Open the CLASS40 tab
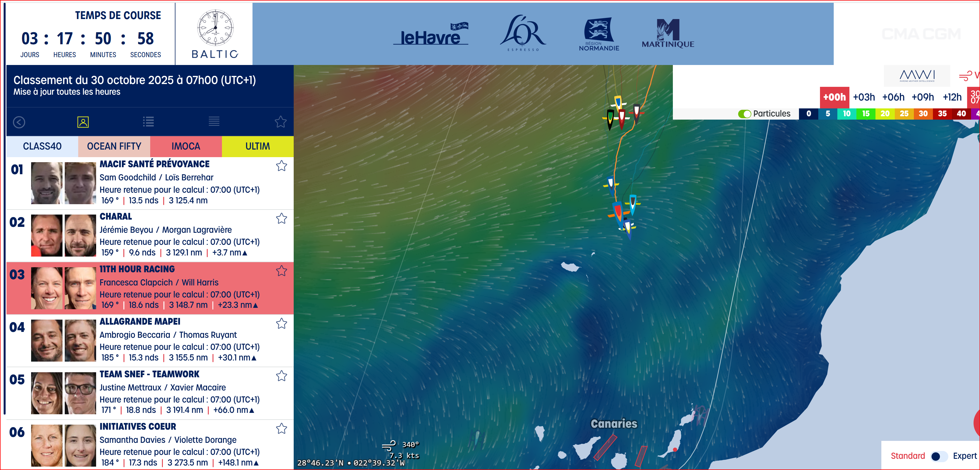The width and height of the screenshot is (980, 470). click(x=42, y=146)
